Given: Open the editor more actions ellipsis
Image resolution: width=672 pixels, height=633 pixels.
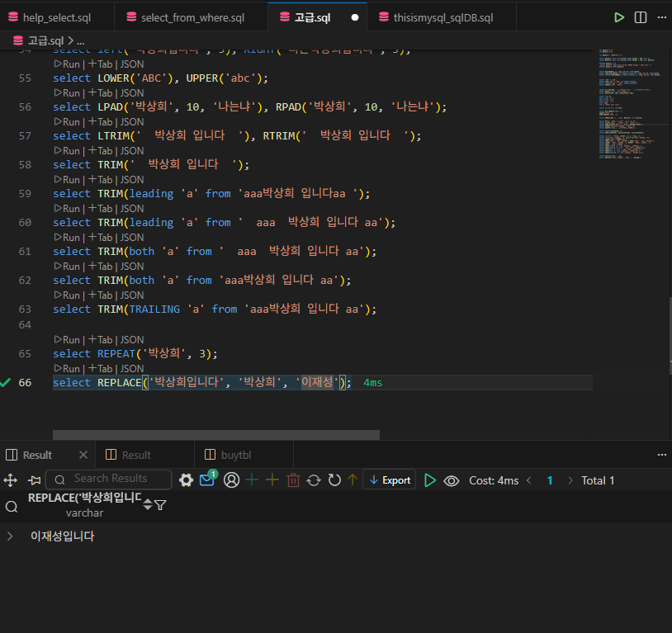Looking at the screenshot, I should click(x=662, y=17).
